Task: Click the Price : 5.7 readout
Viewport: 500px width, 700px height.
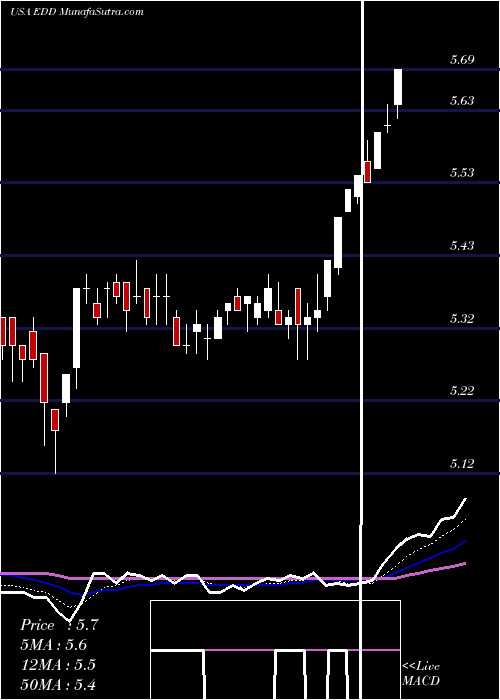Action: 59,625
